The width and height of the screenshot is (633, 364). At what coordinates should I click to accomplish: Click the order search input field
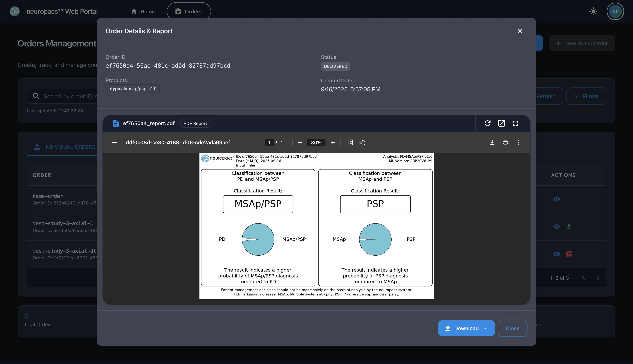coord(70,96)
